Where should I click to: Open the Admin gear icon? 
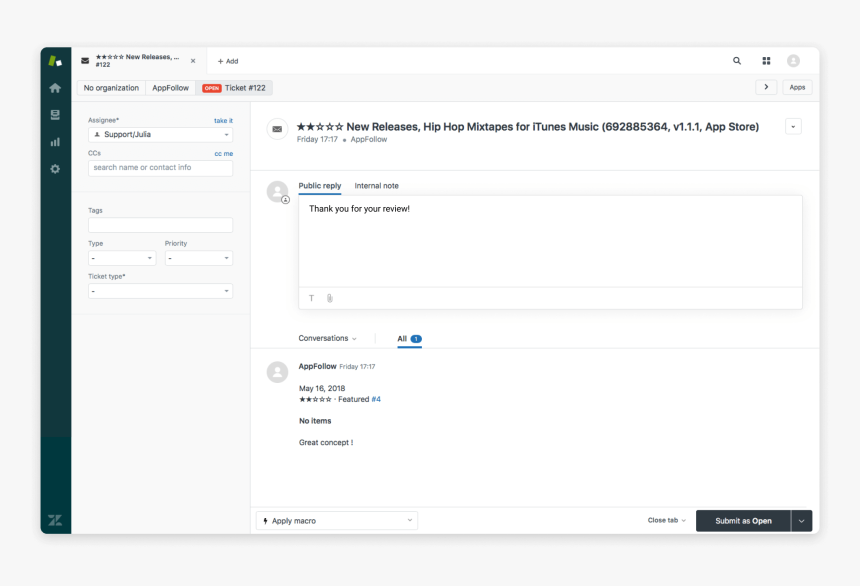(x=55, y=169)
